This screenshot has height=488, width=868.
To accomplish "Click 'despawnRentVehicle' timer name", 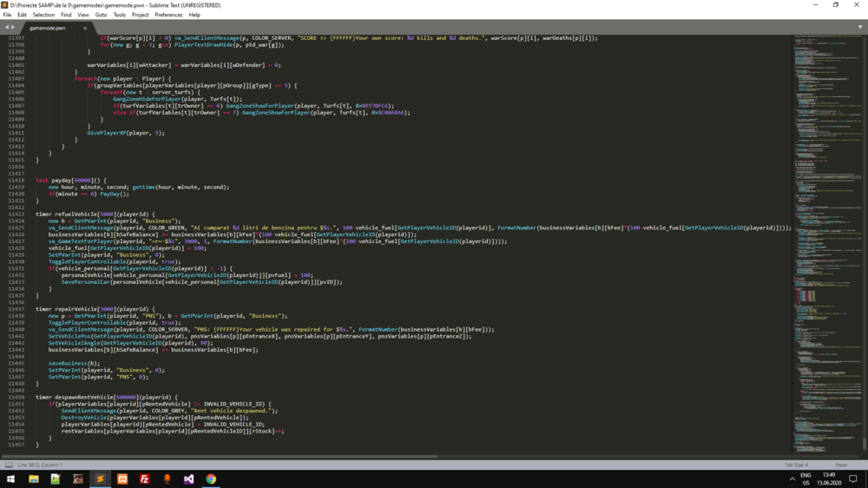I will coord(83,397).
